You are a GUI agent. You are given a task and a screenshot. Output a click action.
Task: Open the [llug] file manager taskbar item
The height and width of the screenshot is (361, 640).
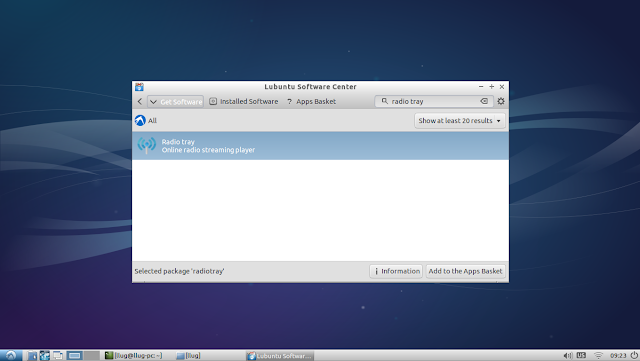(188, 355)
